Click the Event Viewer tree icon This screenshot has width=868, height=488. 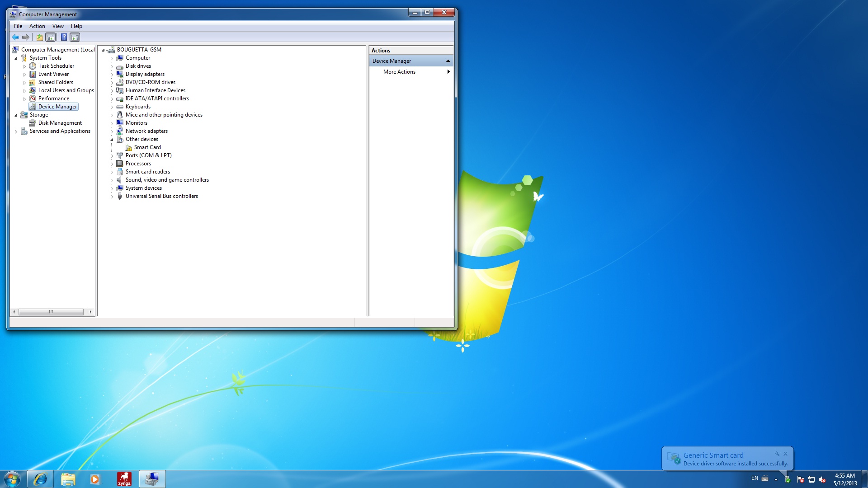(33, 74)
